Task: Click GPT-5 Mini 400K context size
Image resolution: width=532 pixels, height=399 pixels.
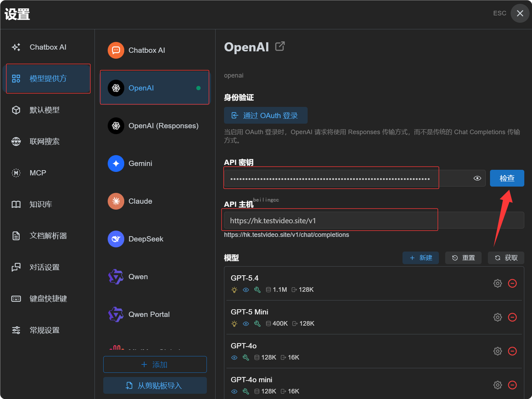Action: 277,323
